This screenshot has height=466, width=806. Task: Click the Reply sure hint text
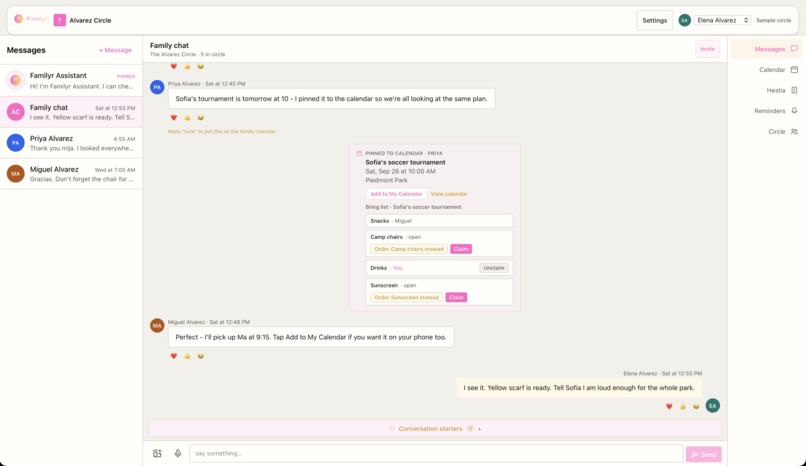click(x=222, y=132)
